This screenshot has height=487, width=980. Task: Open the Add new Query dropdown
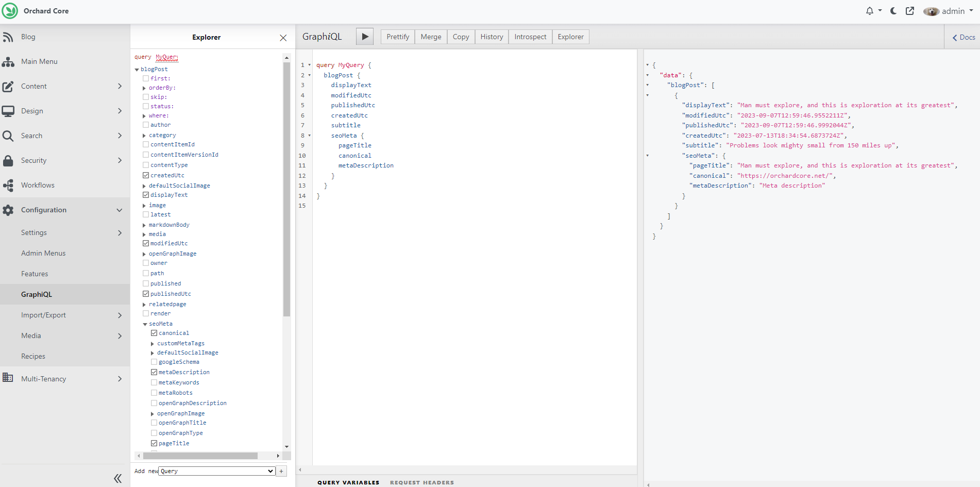[216, 471]
